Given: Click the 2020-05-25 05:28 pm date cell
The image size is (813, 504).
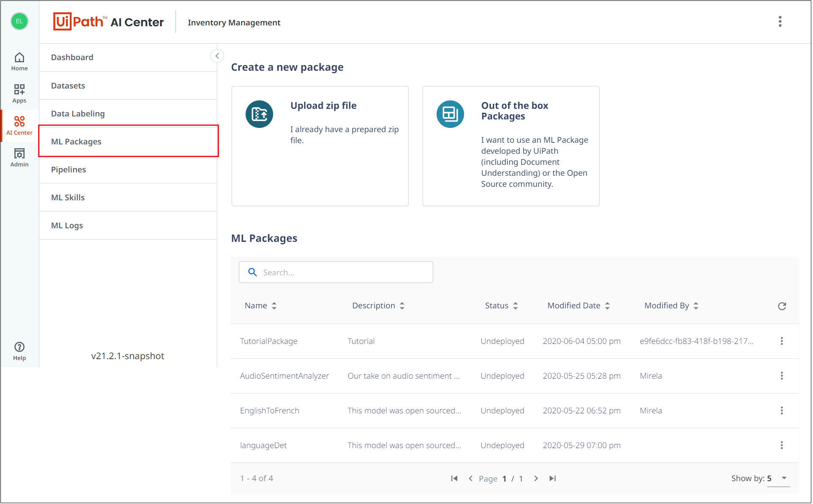Looking at the screenshot, I should [x=581, y=376].
